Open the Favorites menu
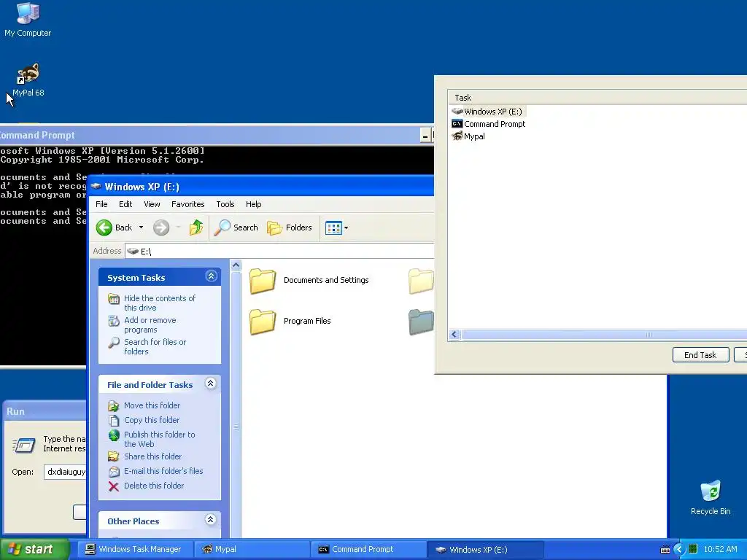Viewport: 747px width, 560px height. click(187, 204)
